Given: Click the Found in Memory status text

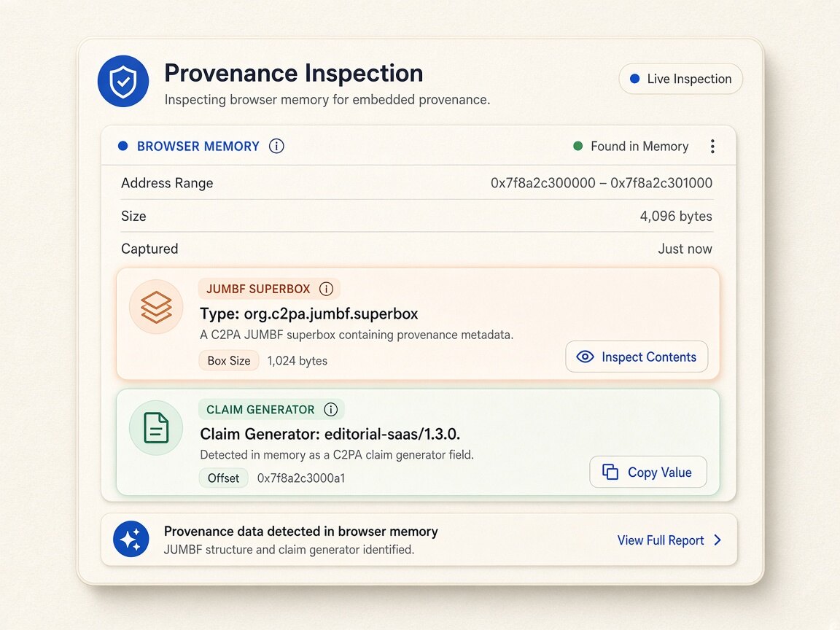Looking at the screenshot, I should coord(639,147).
